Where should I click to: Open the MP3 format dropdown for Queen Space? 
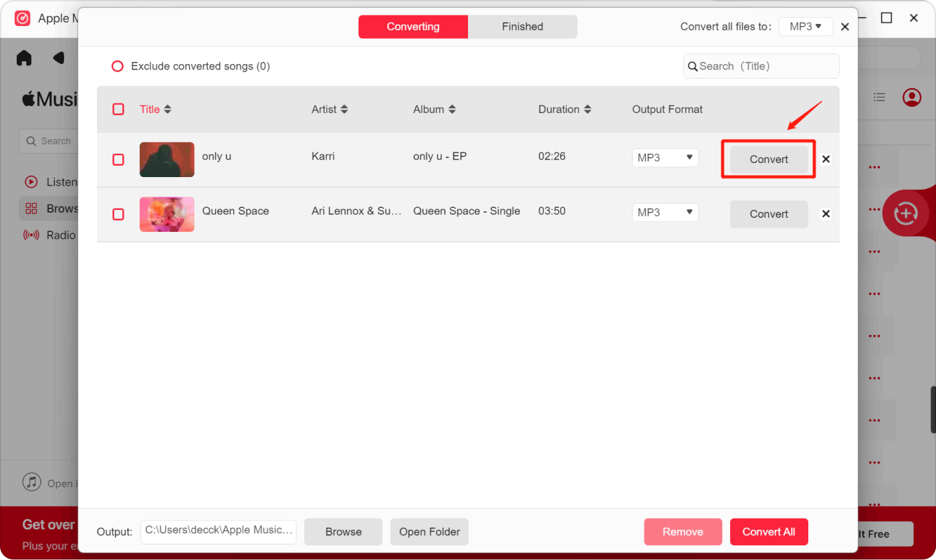click(x=665, y=213)
